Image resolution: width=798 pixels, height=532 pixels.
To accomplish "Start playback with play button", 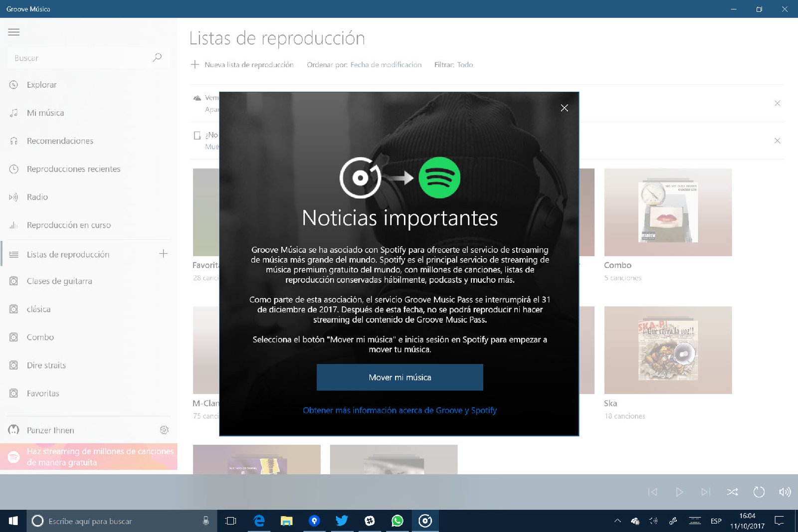I will 679,492.
